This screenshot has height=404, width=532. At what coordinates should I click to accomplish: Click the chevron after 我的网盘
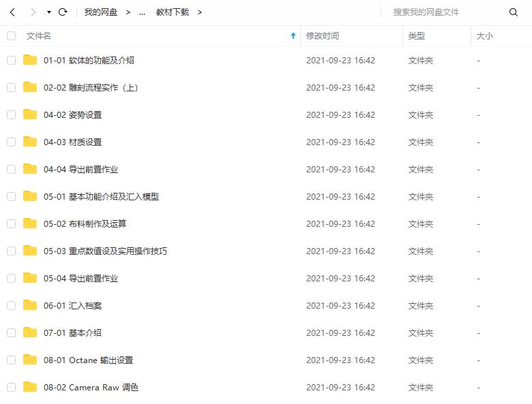[128, 12]
